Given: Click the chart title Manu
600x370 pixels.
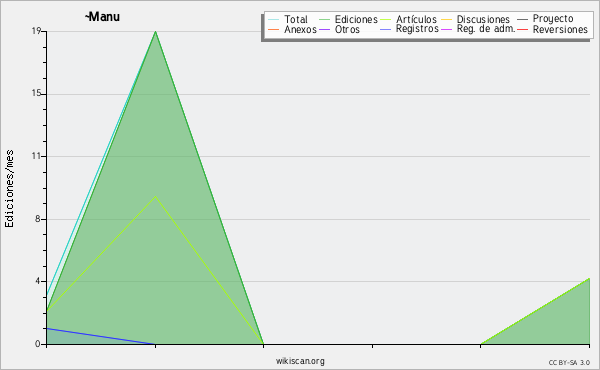Looking at the screenshot, I should tap(103, 17).
